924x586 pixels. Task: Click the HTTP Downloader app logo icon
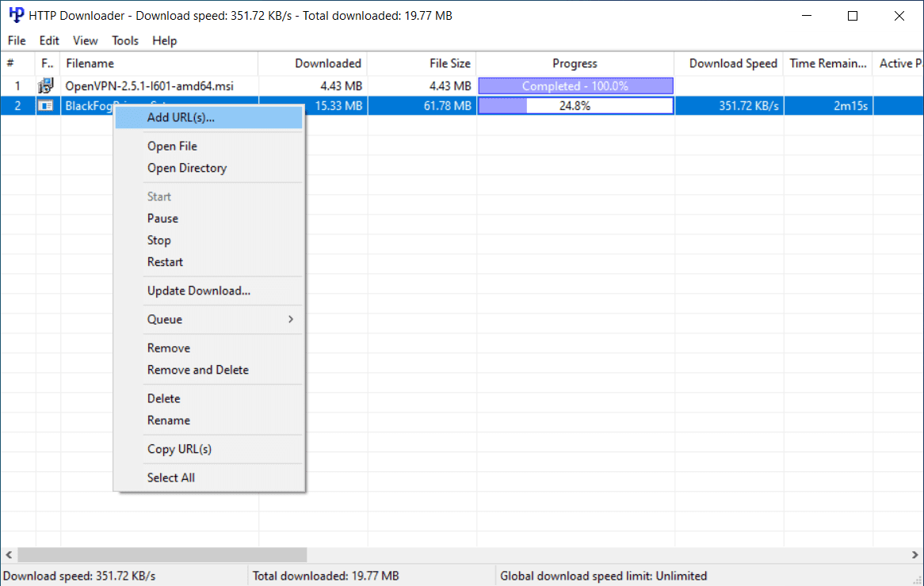pyautogui.click(x=16, y=15)
